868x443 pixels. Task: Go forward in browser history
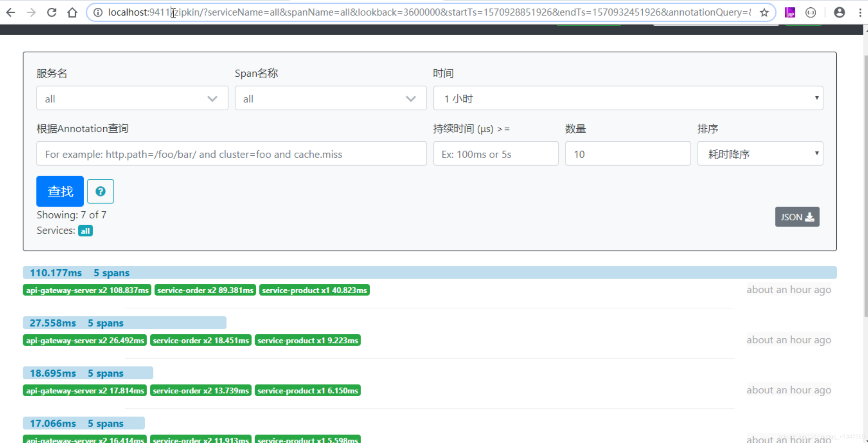31,13
